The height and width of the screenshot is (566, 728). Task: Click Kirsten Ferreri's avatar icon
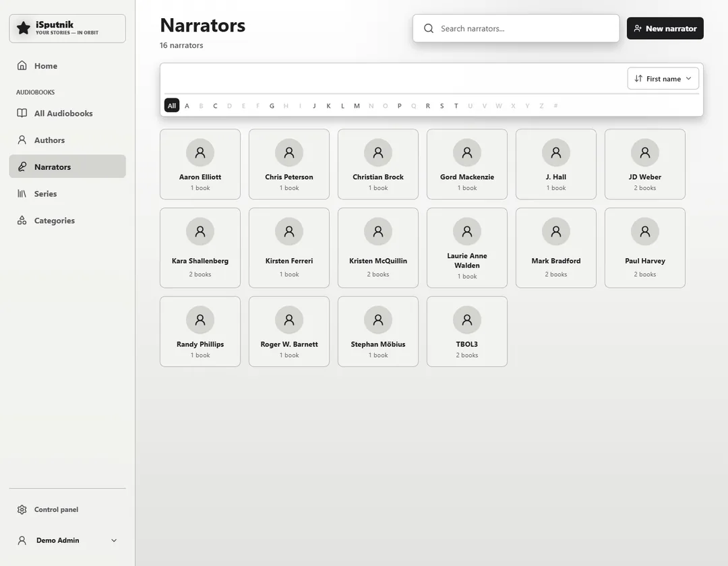(289, 231)
